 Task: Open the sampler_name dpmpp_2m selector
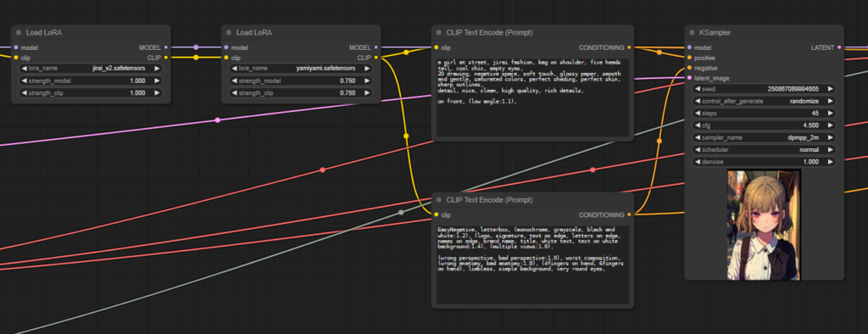(764, 137)
